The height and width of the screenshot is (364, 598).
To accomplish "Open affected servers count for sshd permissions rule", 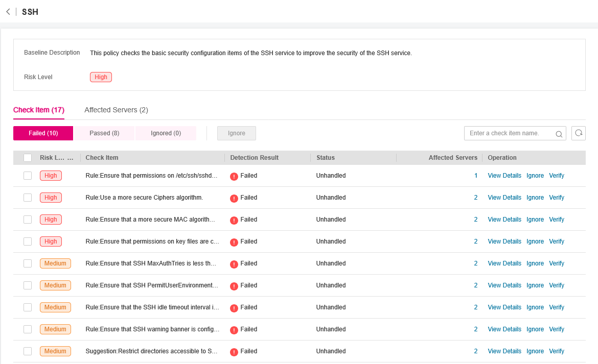I will 476,176.
